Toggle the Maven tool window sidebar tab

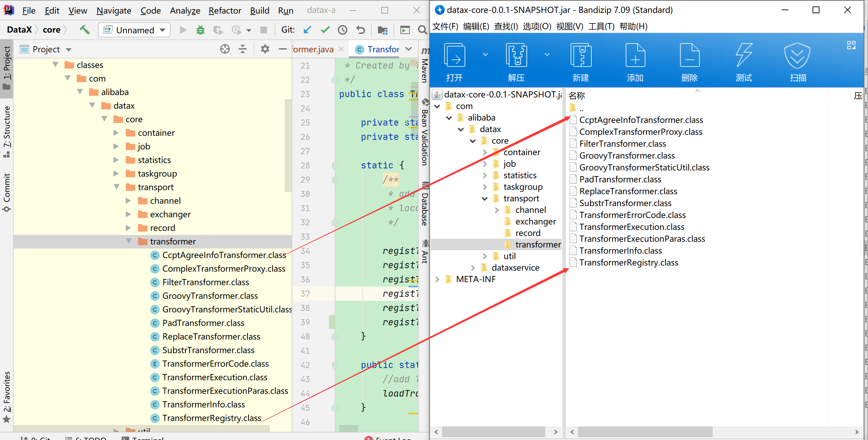pos(424,66)
